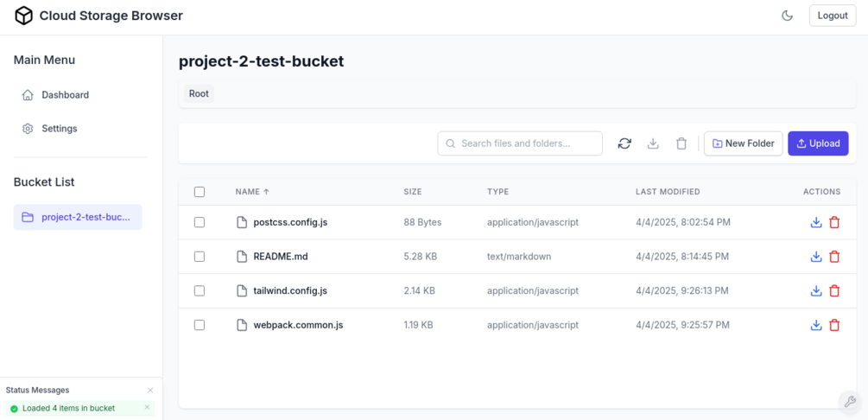The height and width of the screenshot is (420, 868).
Task: Go to Settings in the main menu
Action: coord(59,129)
